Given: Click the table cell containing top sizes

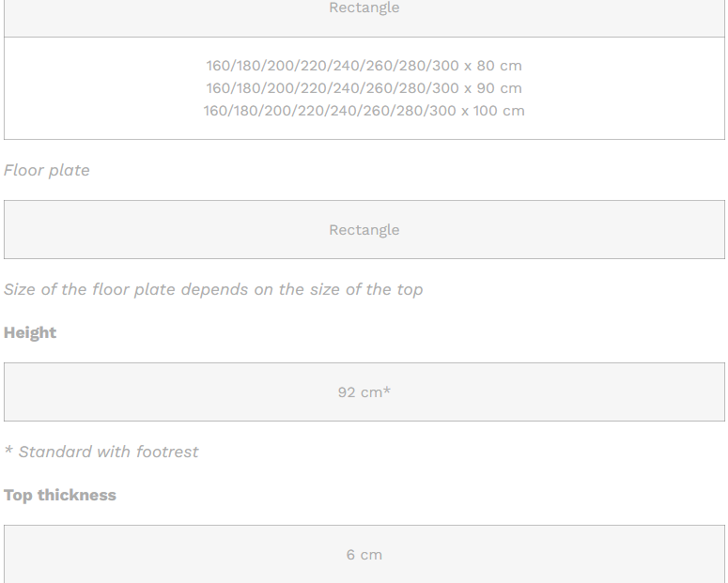Looking at the screenshot, I should click(364, 88).
